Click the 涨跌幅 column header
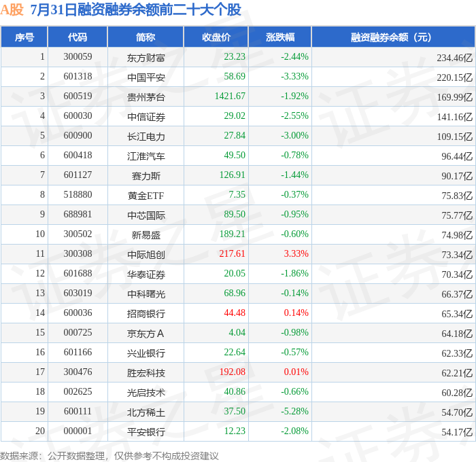Viewport: 476px width, 462px height. coord(280,37)
